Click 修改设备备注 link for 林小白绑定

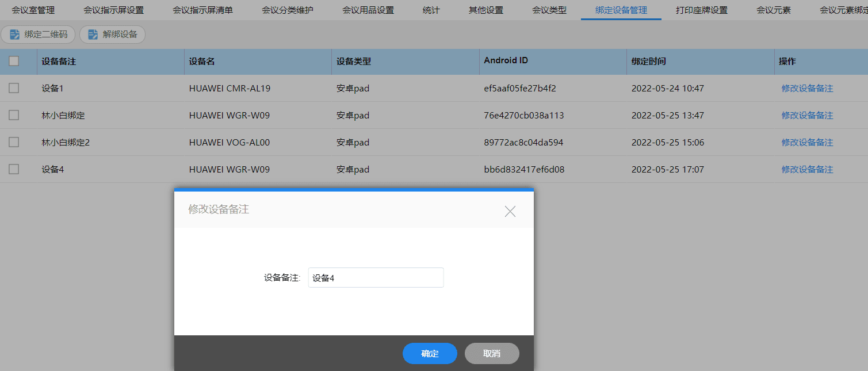(807, 116)
